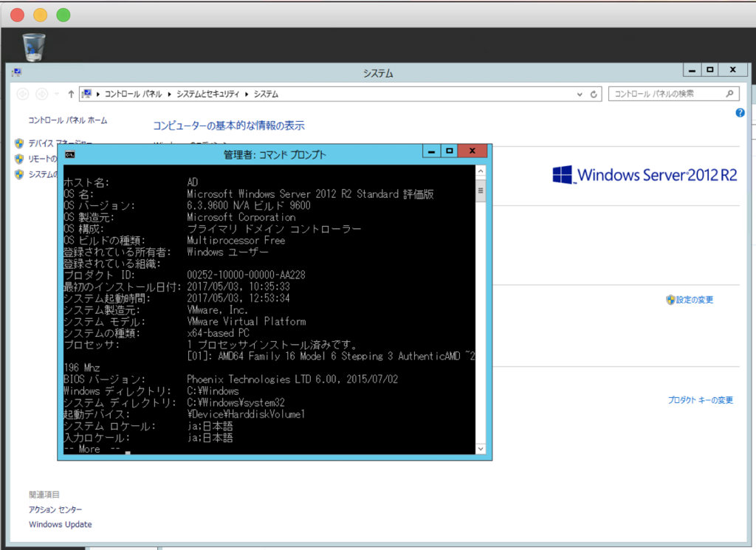The image size is (756, 550).
Task: Minimize the System window
Action: (692, 70)
